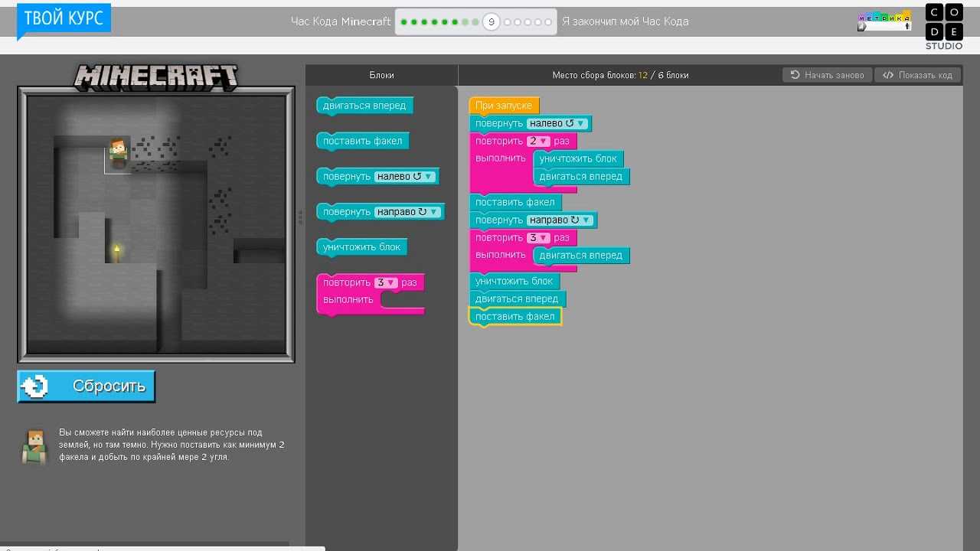This screenshot has height=551, width=980.
Task: Pick двигаться вперед from the toolbox
Action: coord(364,106)
